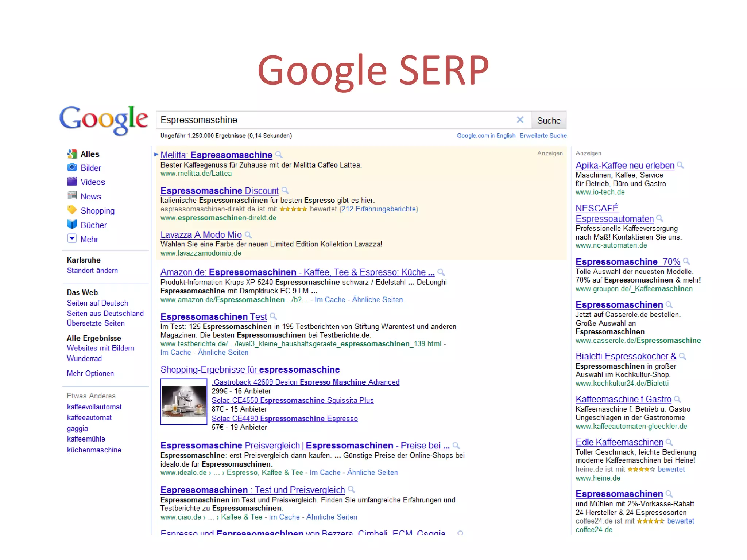Viewport: 747px width, 560px height.
Task: Open Im Cache link for Amazon result
Action: [x=330, y=299]
